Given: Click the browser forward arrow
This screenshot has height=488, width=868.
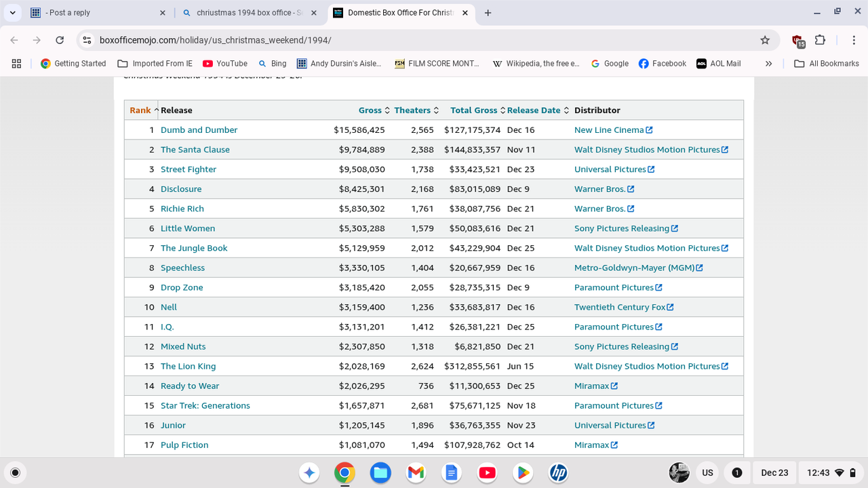Looking at the screenshot, I should coord(37,40).
